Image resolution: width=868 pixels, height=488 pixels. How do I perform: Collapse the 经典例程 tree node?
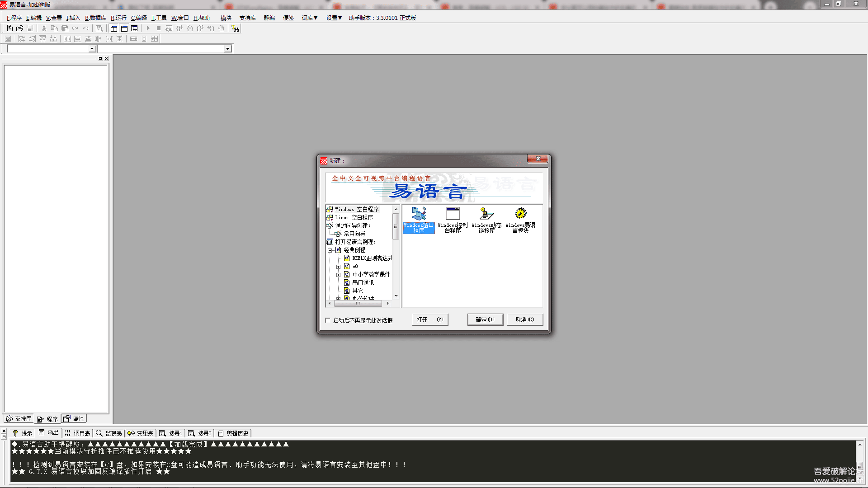coord(330,250)
